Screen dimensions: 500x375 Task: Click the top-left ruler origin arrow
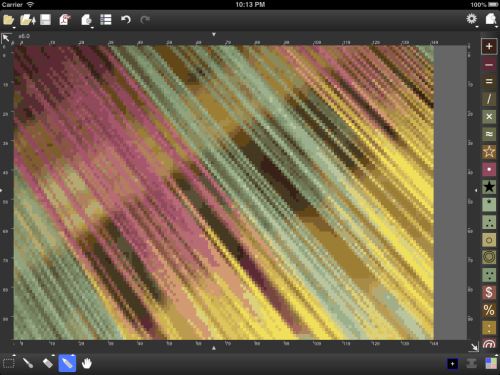click(6, 38)
